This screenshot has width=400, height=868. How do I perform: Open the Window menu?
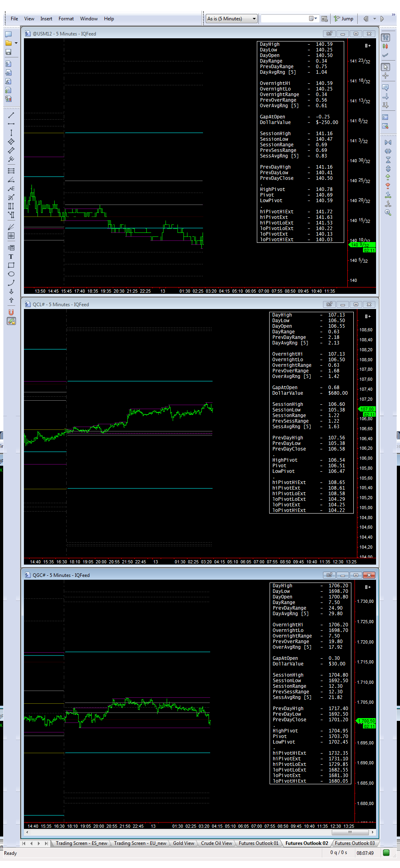pos(89,19)
